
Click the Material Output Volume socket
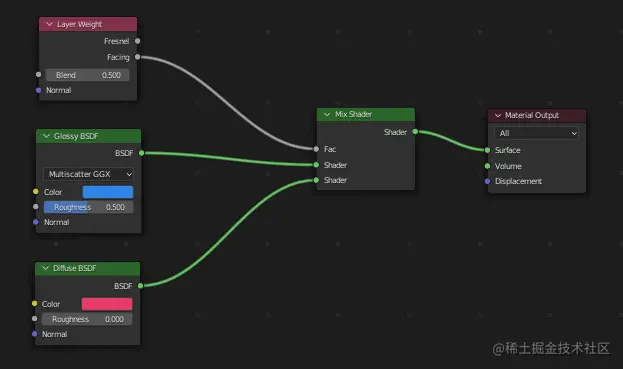coord(488,166)
